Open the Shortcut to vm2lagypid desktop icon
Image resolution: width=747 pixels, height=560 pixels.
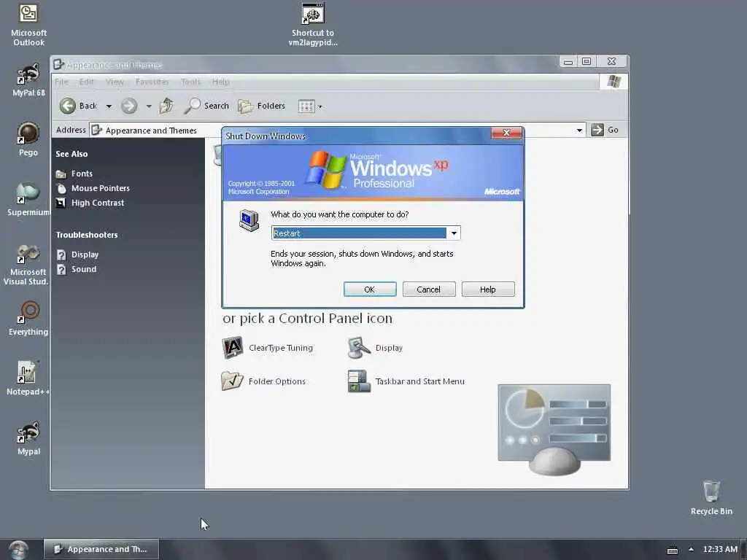pyautogui.click(x=313, y=25)
